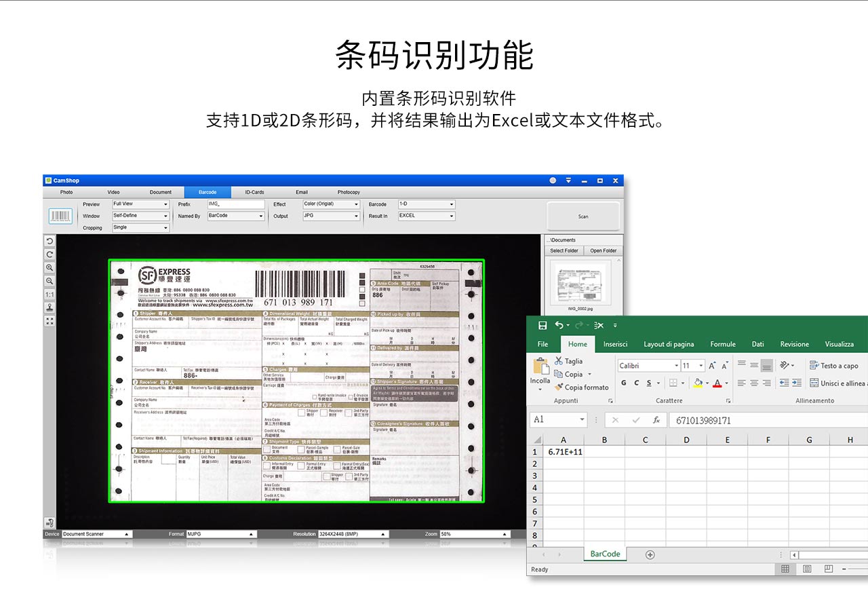Click the Taglia scissors icon

[559, 361]
